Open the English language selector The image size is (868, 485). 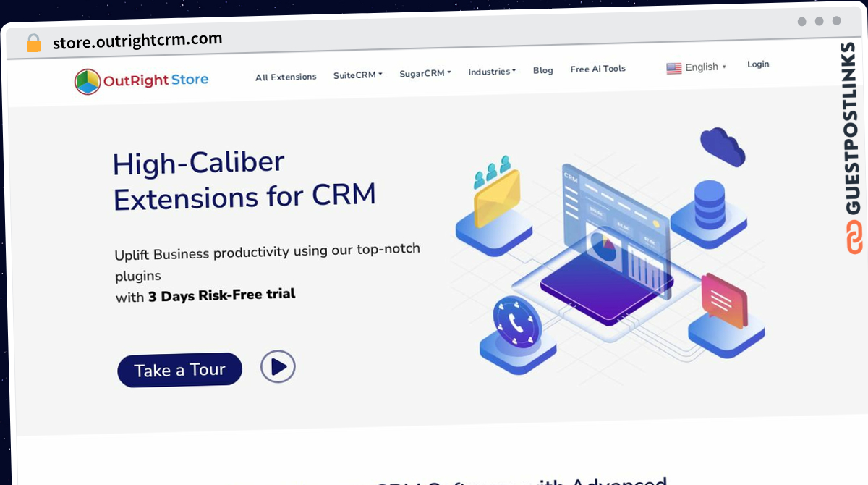tap(697, 67)
